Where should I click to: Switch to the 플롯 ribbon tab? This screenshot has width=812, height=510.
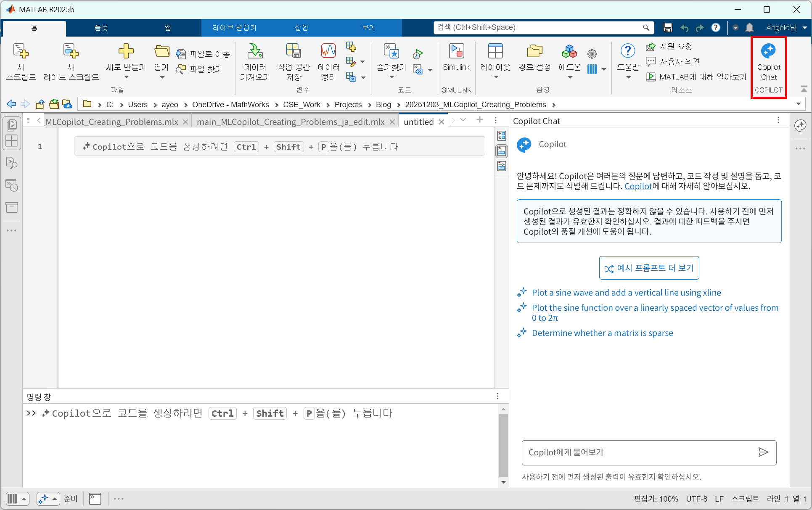pos(101,28)
